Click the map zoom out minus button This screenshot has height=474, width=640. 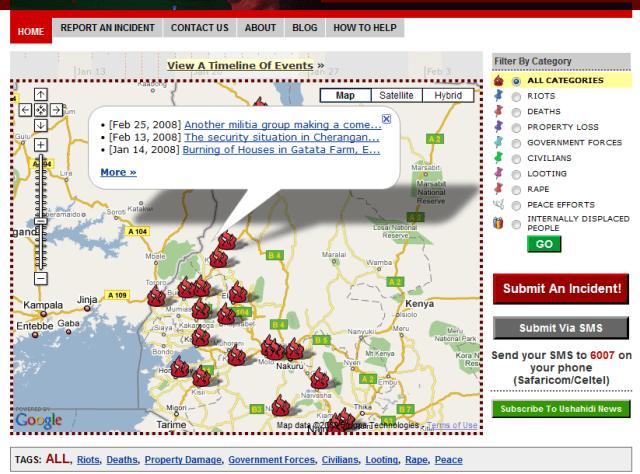pos(41,279)
